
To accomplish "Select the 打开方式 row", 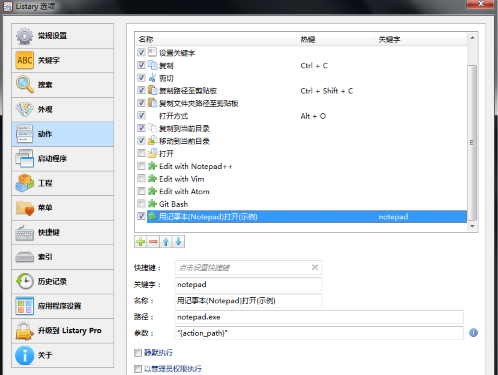I will pyautogui.click(x=307, y=116).
